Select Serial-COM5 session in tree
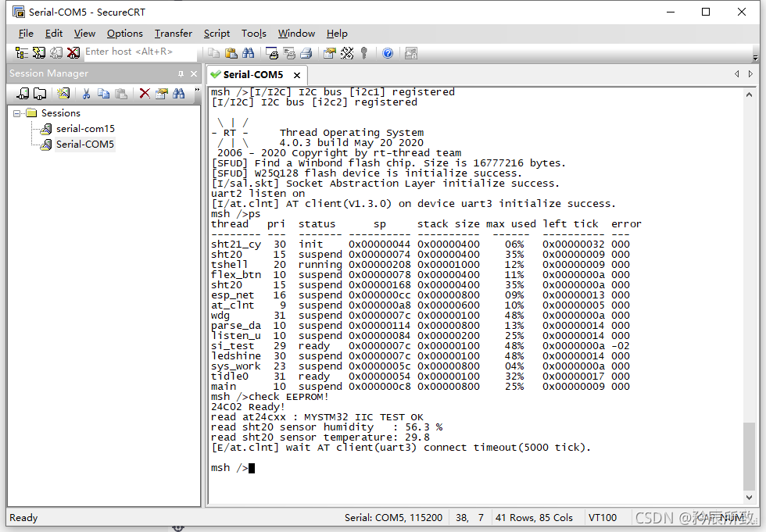 tap(85, 144)
